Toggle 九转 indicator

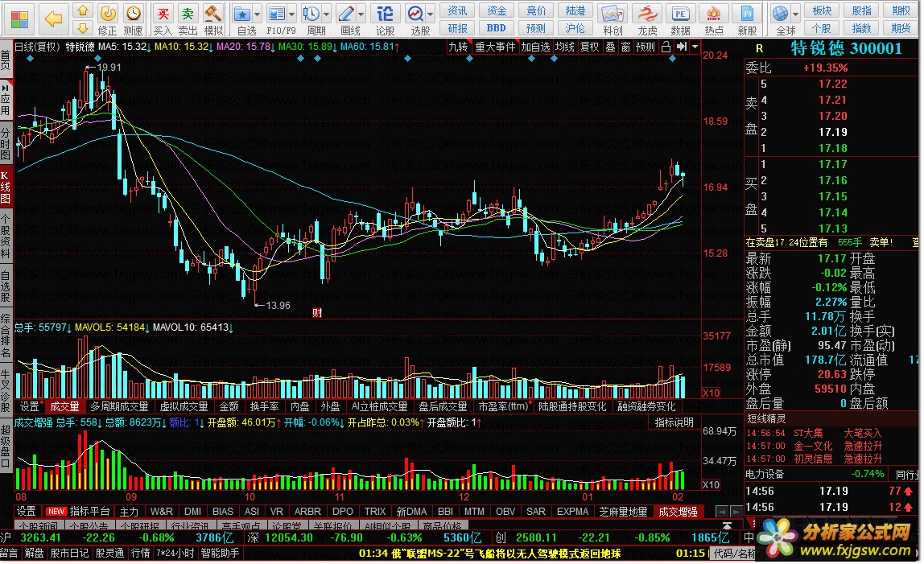click(458, 47)
